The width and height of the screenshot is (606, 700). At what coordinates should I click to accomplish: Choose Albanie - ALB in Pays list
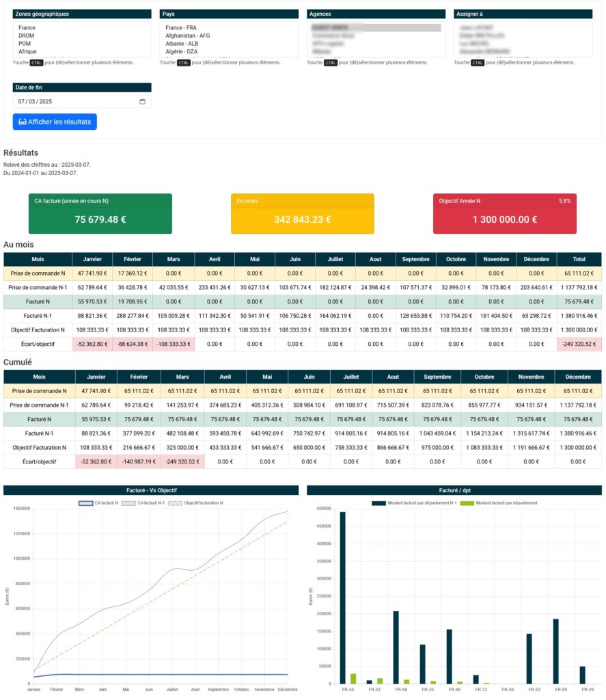182,44
